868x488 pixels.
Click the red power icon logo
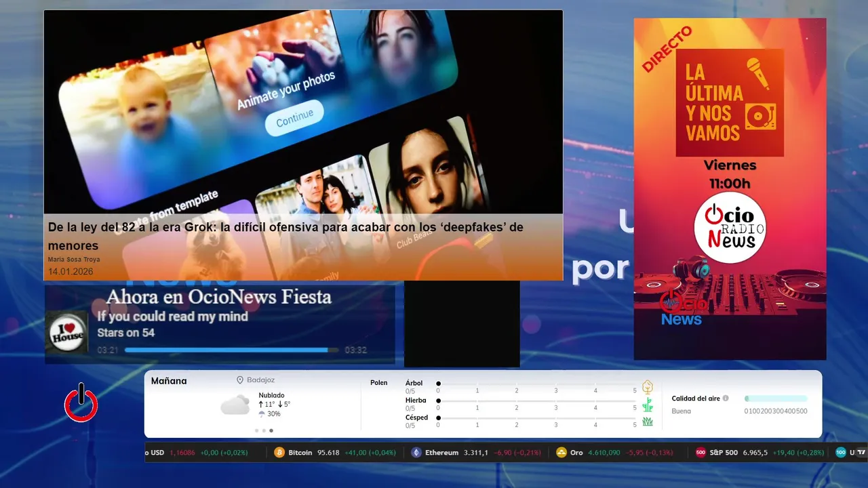pyautogui.click(x=81, y=403)
